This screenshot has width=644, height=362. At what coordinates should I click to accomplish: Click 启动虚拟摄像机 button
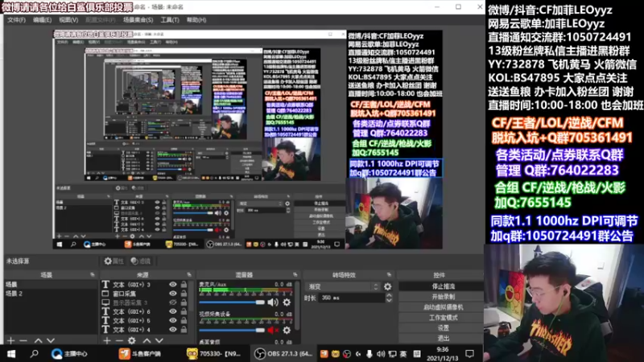pyautogui.click(x=443, y=307)
